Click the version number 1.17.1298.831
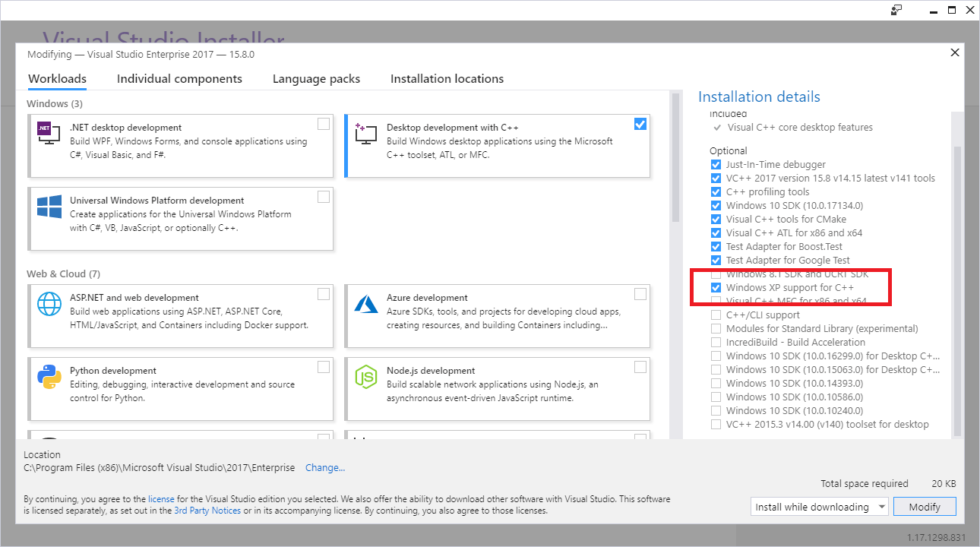Screen dimensions: 980x547 pos(936,537)
